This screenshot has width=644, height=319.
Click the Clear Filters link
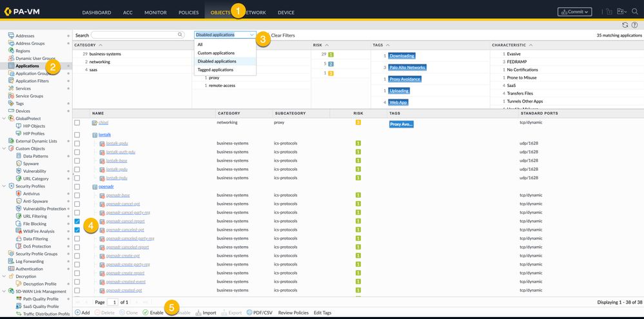tap(283, 35)
